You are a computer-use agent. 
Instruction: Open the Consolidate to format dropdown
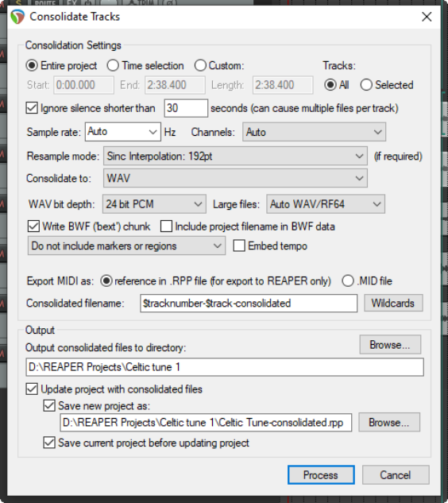click(235, 178)
